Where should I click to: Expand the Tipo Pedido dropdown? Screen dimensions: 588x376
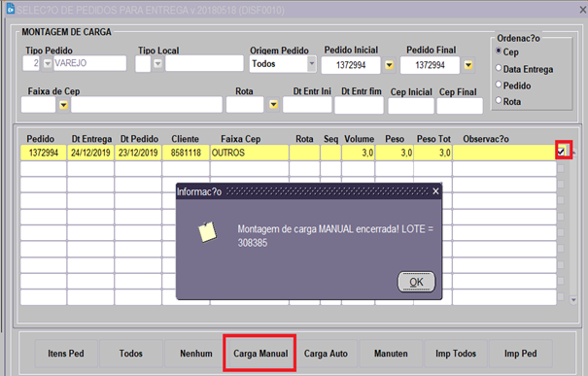(48, 63)
